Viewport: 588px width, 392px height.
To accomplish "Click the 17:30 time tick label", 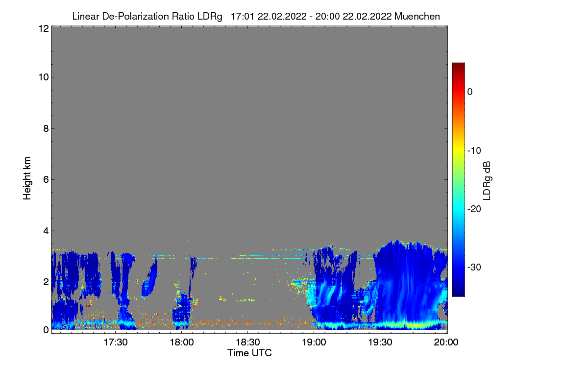I will click(x=115, y=343).
